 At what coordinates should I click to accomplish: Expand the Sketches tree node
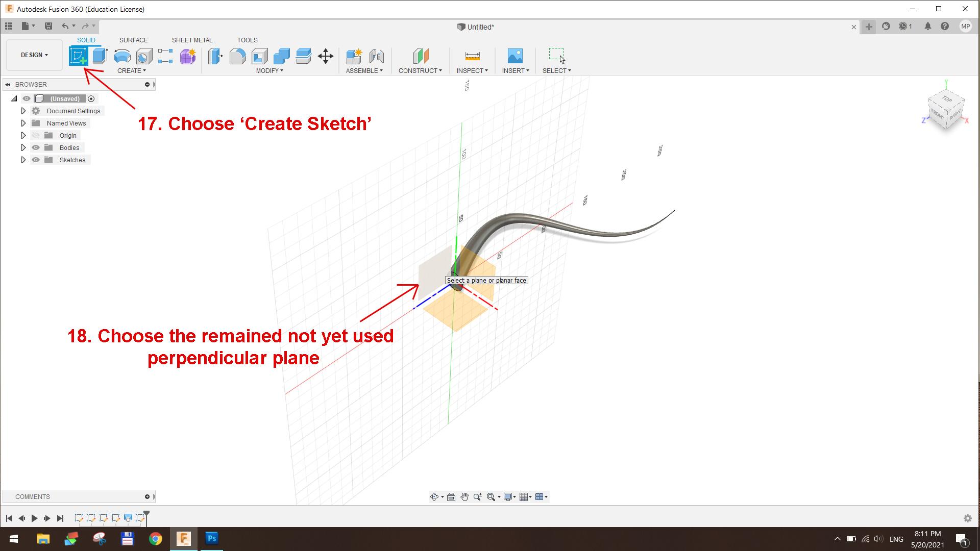tap(23, 160)
